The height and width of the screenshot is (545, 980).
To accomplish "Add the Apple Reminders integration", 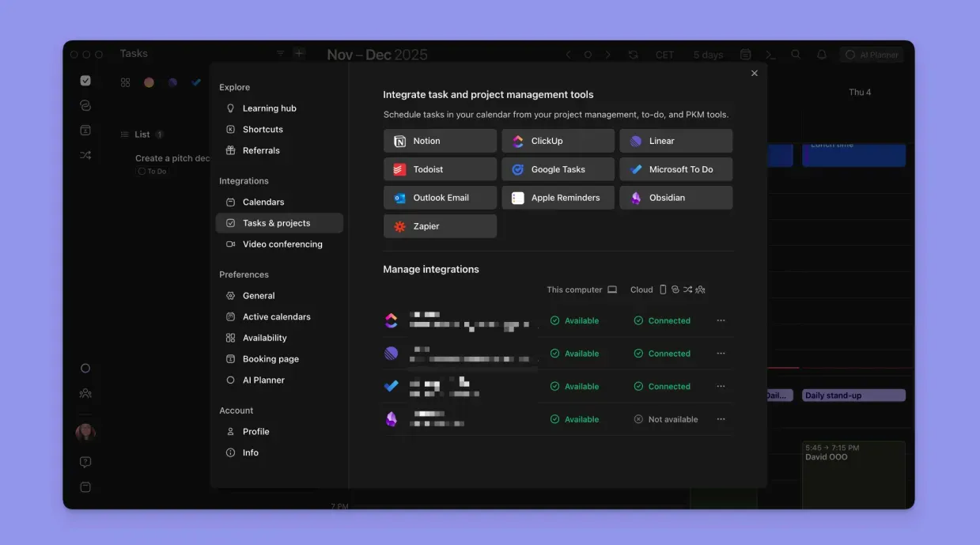I will click(x=558, y=198).
